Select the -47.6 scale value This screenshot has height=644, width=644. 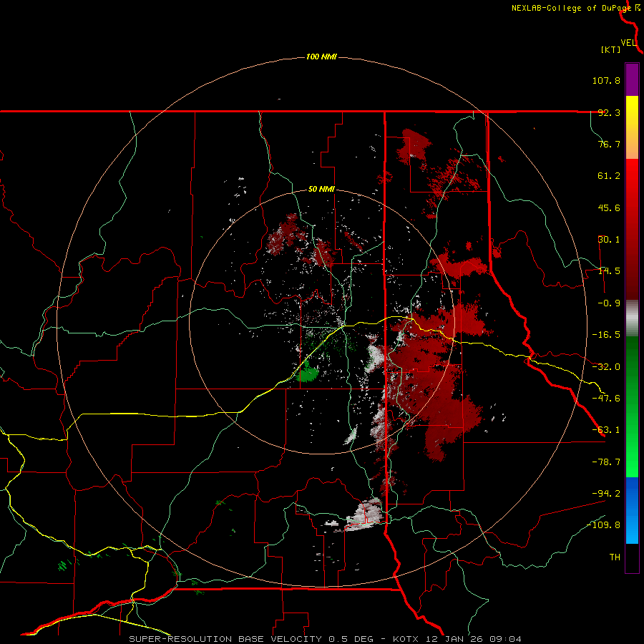606,399
